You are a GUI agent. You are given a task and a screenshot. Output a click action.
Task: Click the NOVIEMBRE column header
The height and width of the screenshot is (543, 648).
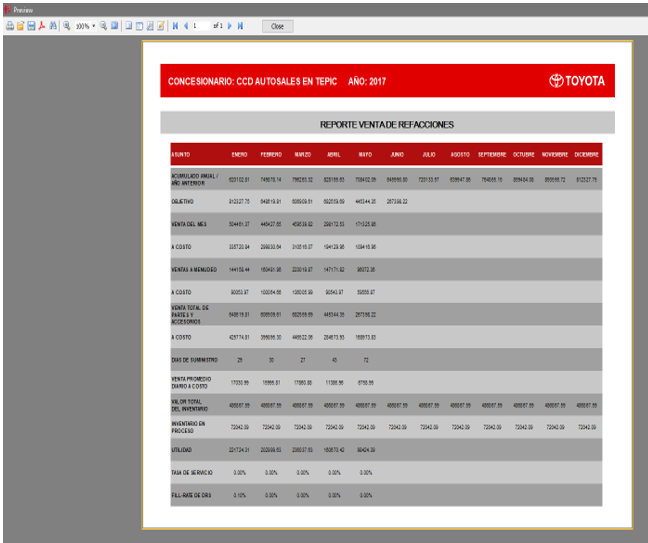click(x=555, y=155)
